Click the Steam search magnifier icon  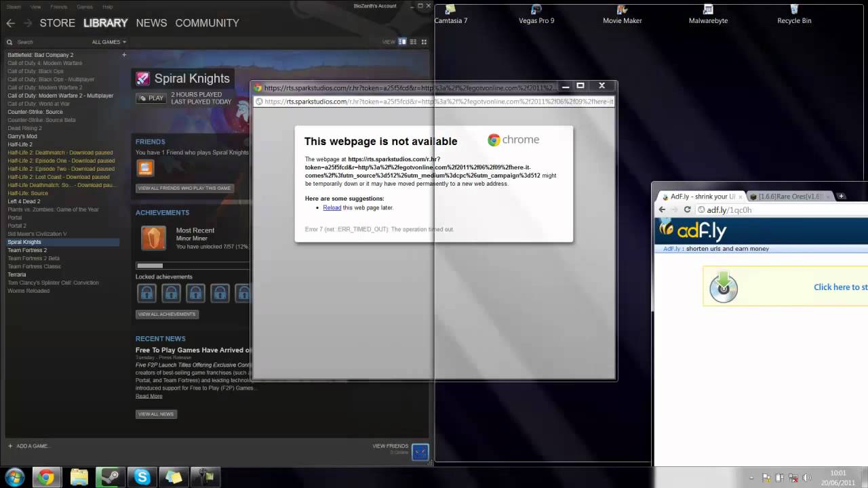[11, 42]
